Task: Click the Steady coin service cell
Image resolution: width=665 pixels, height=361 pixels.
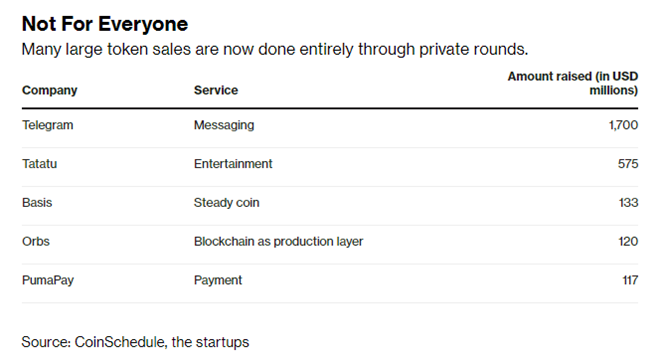Action: [x=226, y=203]
